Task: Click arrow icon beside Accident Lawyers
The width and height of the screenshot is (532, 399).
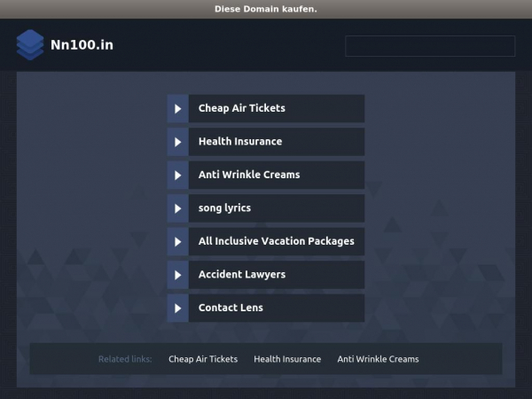Action: [x=178, y=275]
